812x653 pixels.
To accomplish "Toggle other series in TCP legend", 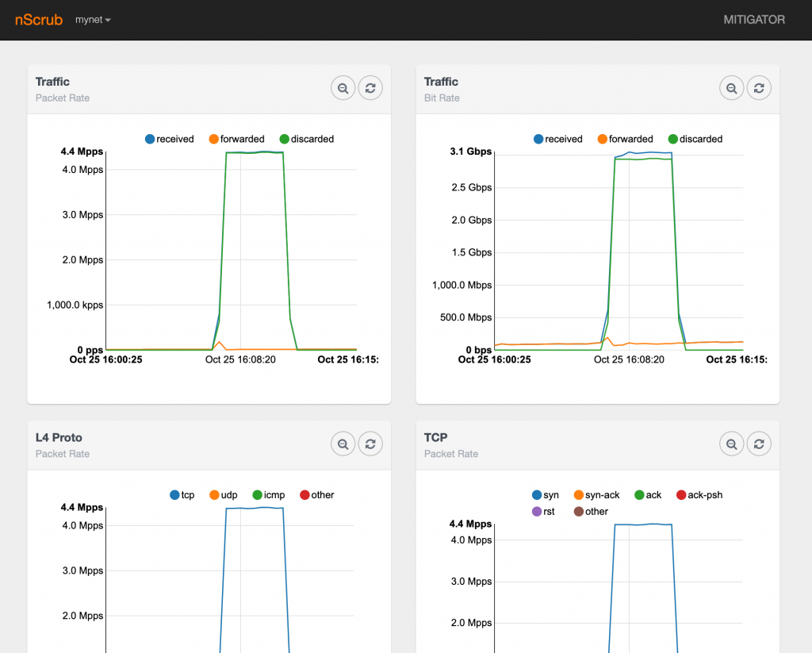I will (x=591, y=512).
